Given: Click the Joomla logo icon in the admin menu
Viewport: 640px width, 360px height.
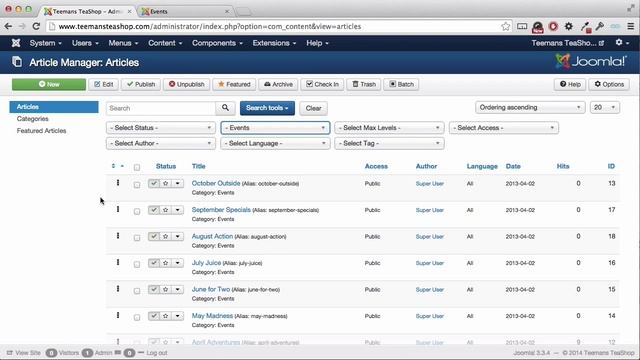Looking at the screenshot, I should (x=16, y=43).
